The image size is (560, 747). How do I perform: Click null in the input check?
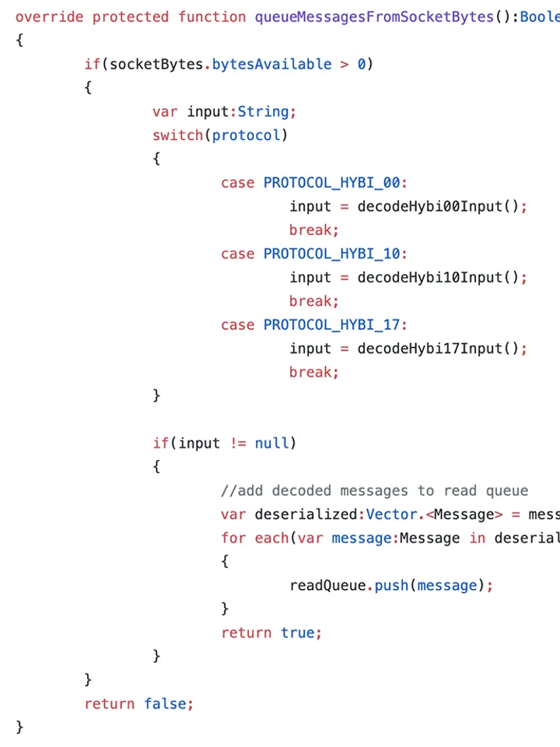point(271,444)
